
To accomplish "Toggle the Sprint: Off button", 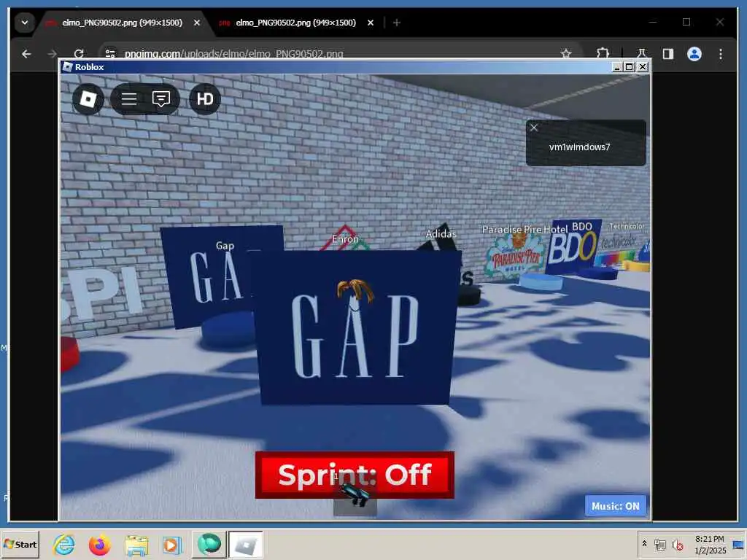I will coord(355,475).
